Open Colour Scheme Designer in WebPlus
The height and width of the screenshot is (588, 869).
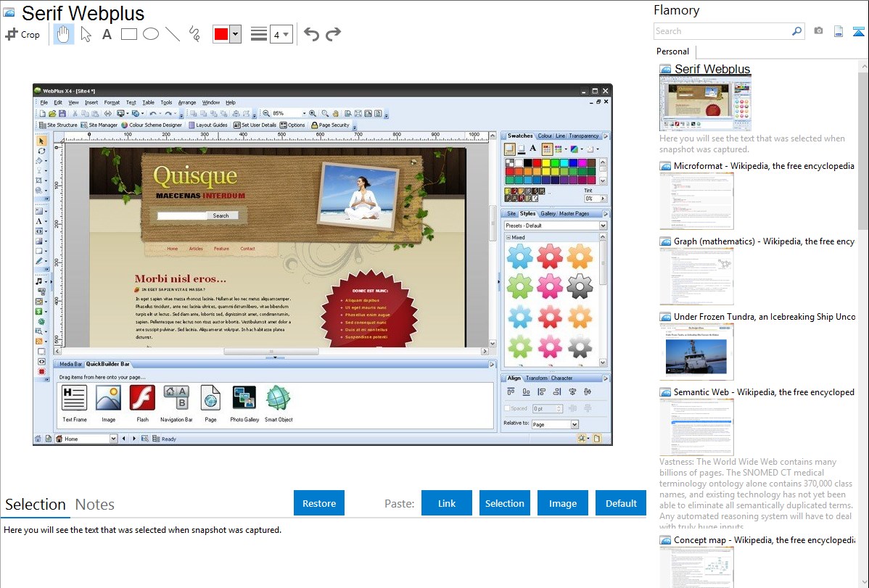pos(152,125)
